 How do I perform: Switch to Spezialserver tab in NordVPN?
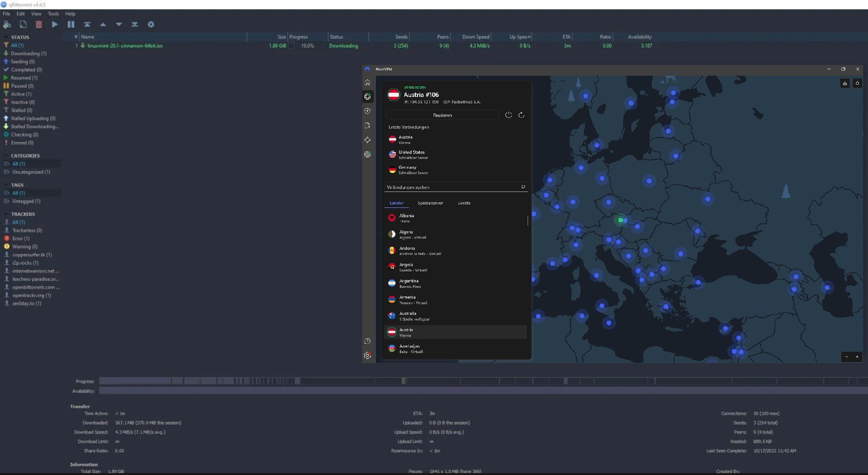tap(430, 203)
